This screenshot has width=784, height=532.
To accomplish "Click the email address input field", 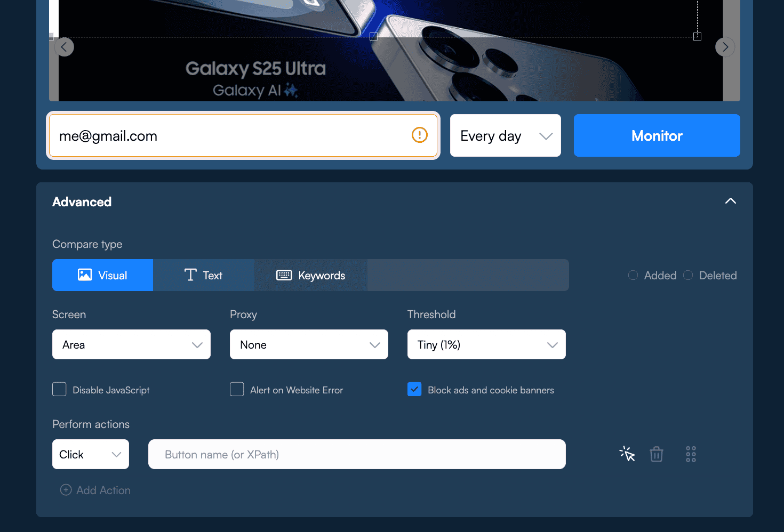I will click(243, 135).
